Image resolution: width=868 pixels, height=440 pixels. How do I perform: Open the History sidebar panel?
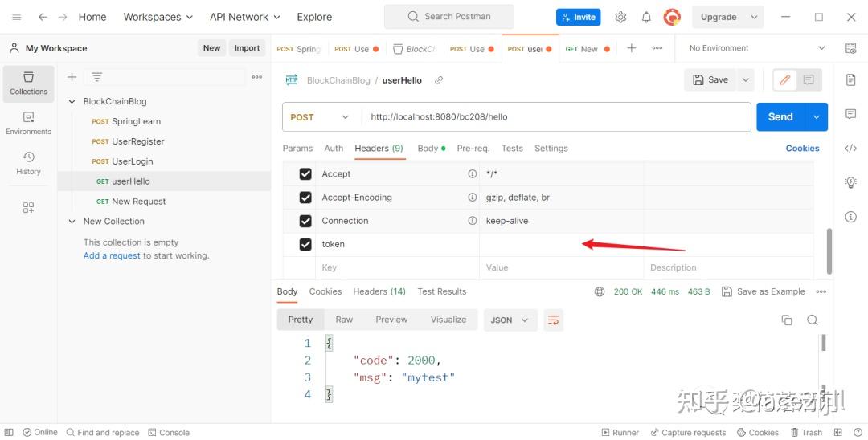pos(29,164)
